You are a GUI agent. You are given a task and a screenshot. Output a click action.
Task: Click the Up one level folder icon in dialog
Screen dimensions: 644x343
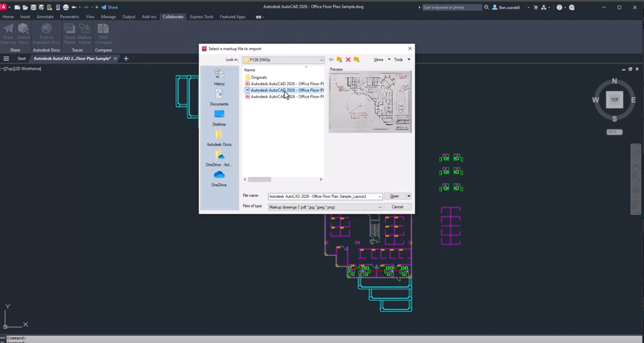point(339,59)
